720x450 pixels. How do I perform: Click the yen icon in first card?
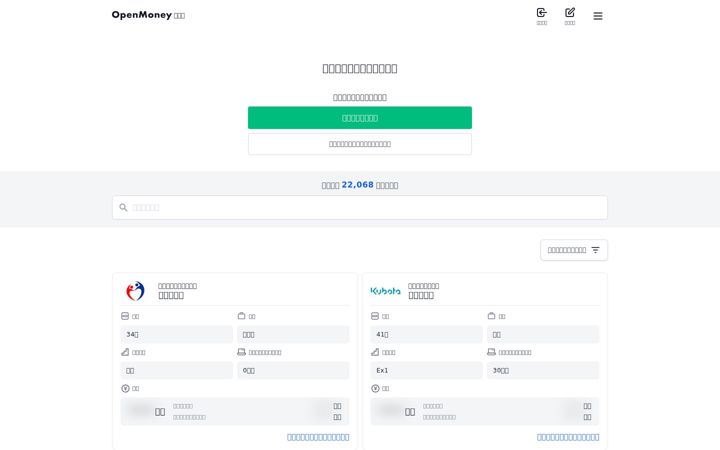tap(125, 388)
